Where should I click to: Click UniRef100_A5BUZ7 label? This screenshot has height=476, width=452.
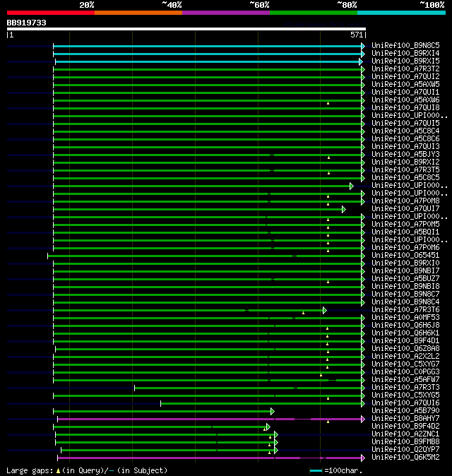click(x=405, y=279)
